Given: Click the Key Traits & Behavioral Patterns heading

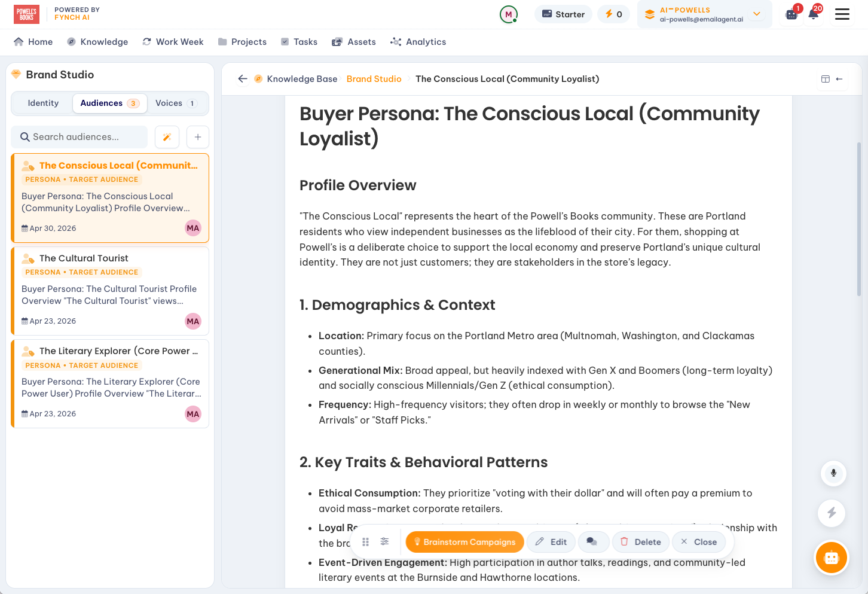Looking at the screenshot, I should coord(423,462).
